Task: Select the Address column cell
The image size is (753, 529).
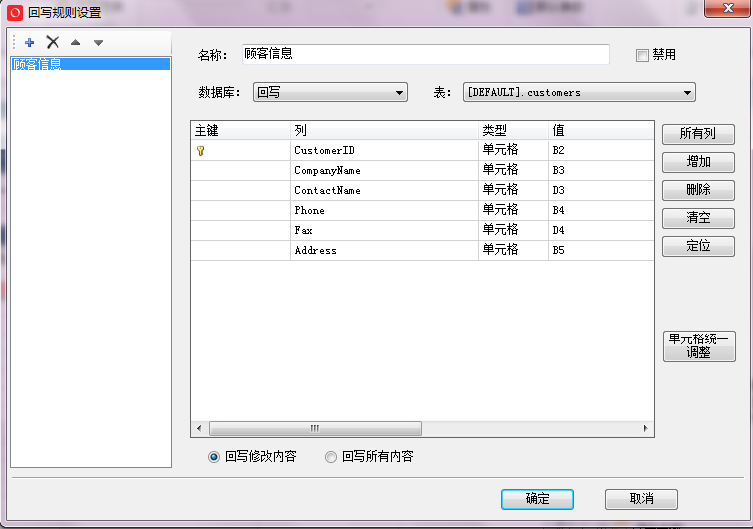Action: (x=385, y=251)
